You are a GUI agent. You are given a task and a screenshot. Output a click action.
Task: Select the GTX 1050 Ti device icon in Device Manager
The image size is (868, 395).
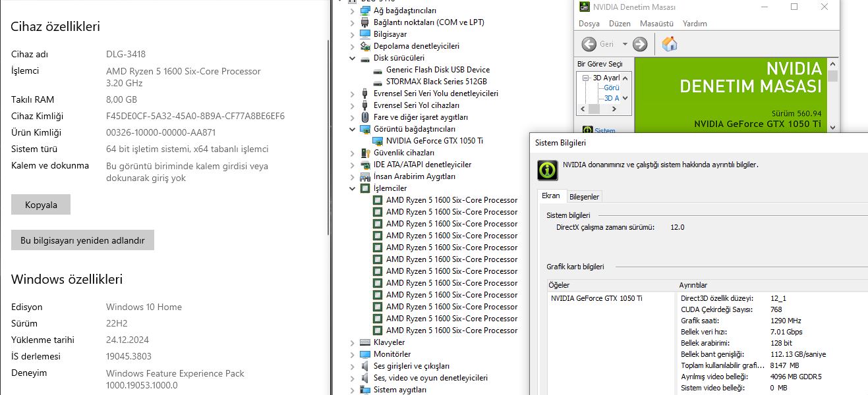click(x=378, y=141)
